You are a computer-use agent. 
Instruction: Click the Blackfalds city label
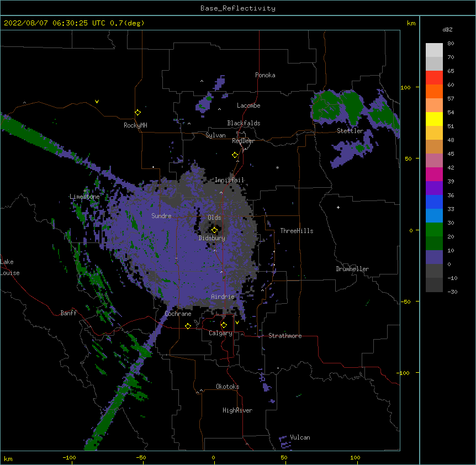244,123
